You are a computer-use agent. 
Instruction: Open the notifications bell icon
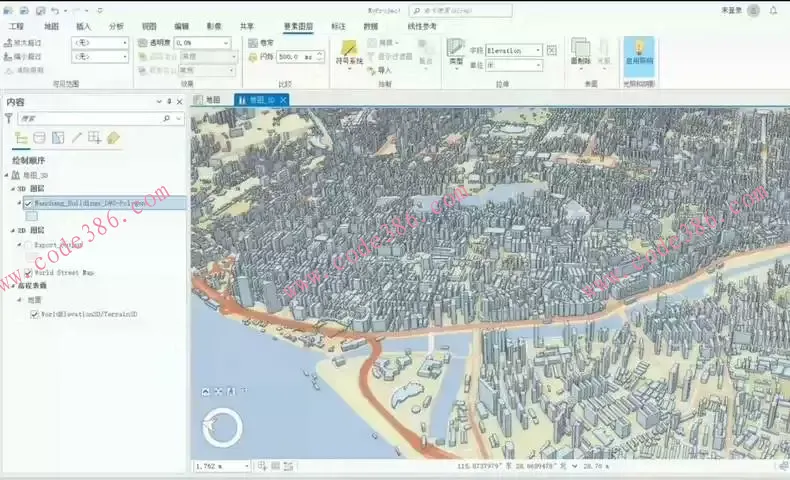point(773,11)
